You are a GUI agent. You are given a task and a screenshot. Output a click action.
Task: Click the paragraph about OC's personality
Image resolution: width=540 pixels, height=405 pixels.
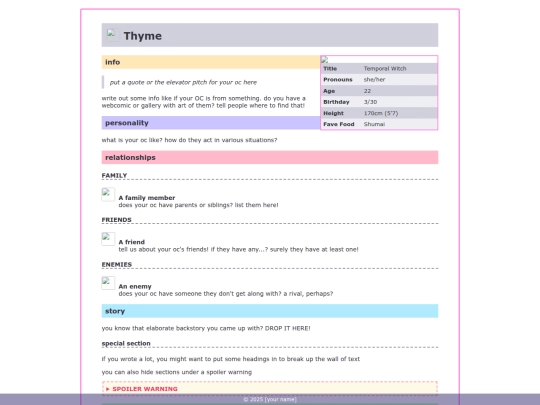pos(189,140)
